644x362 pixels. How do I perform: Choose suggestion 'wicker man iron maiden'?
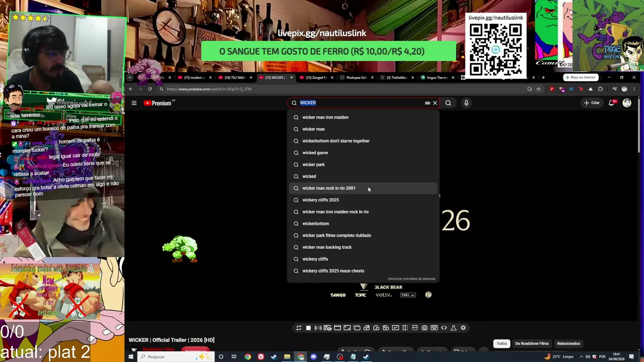[363, 117]
